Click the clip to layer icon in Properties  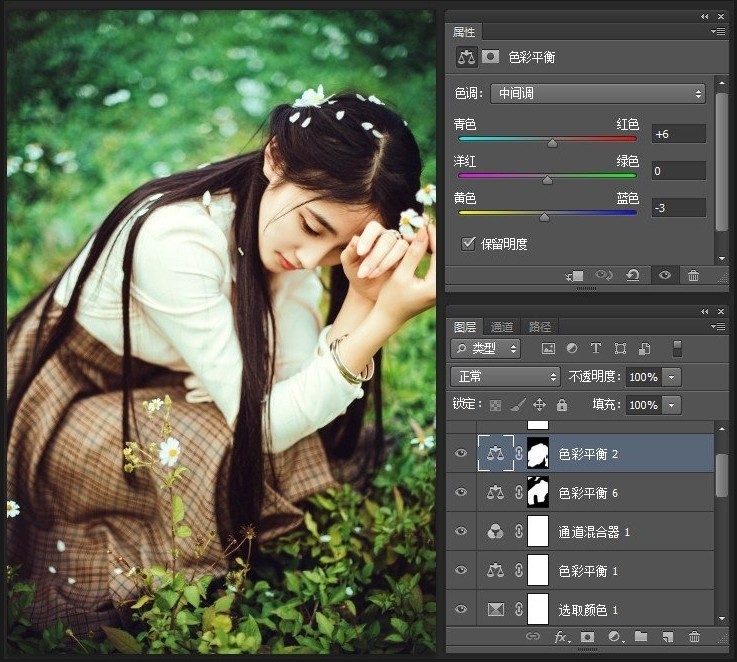[x=574, y=275]
